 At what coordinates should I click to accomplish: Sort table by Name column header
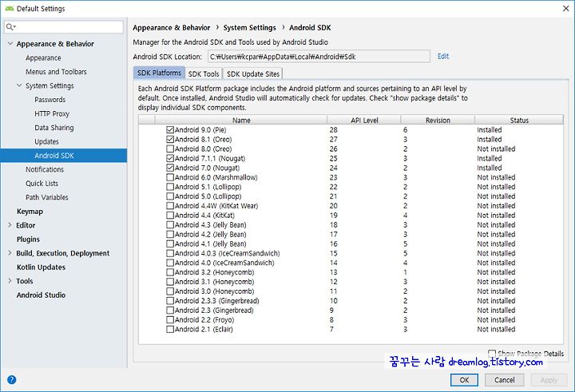click(241, 121)
